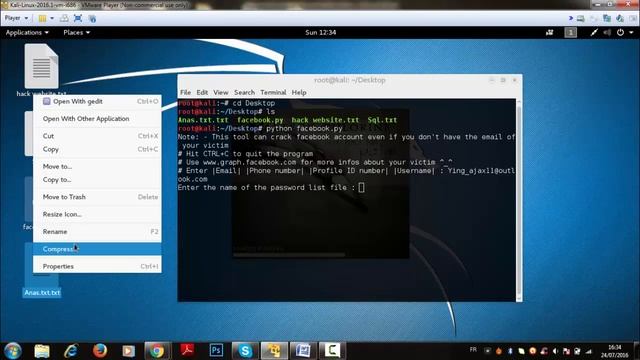Select Copy in the context menu

97,149
